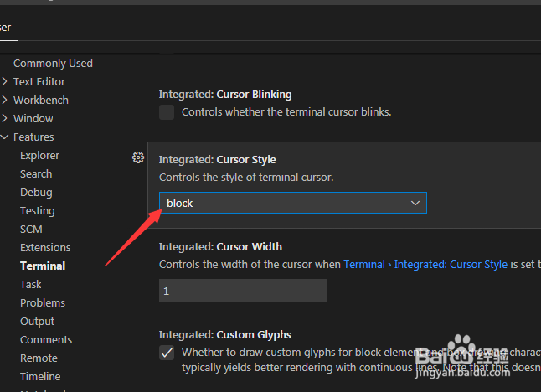541x392 pixels.
Task: Open the Remote settings category
Action: 39,358
